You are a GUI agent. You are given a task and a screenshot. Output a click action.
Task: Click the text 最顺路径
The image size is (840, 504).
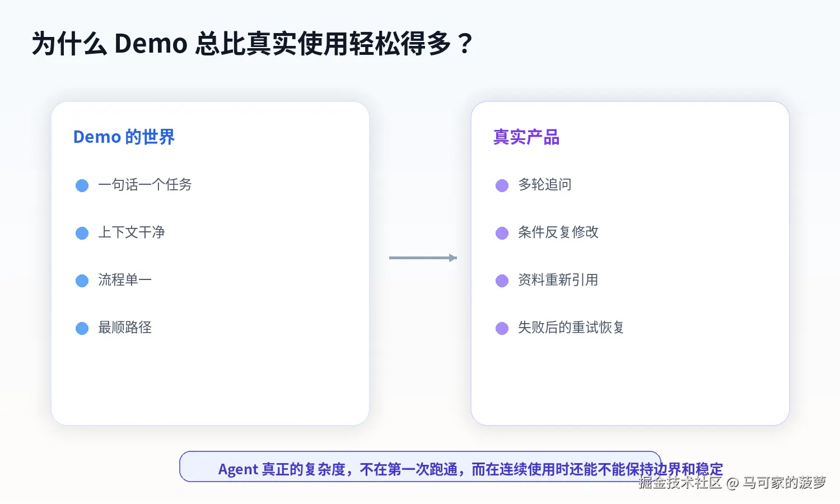tap(125, 327)
